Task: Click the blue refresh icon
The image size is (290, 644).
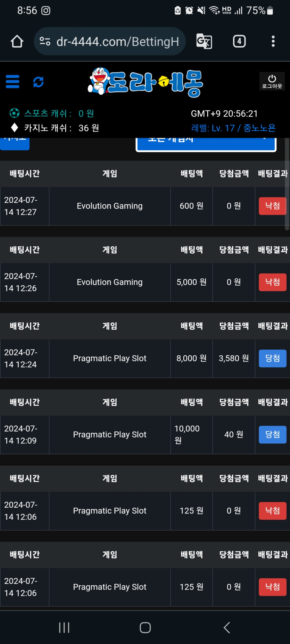Action: point(38,82)
